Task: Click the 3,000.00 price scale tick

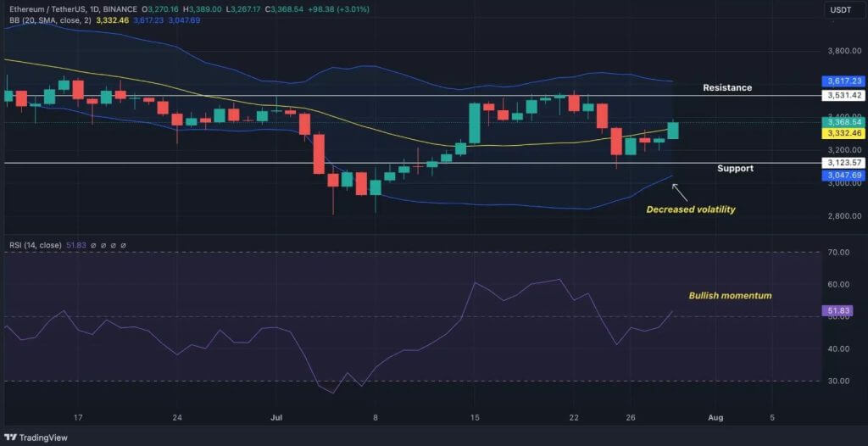Action: pyautogui.click(x=845, y=183)
